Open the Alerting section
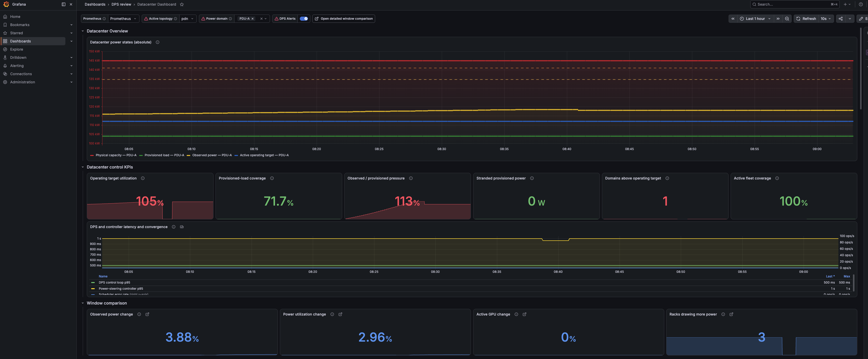868x359 pixels. click(x=17, y=66)
